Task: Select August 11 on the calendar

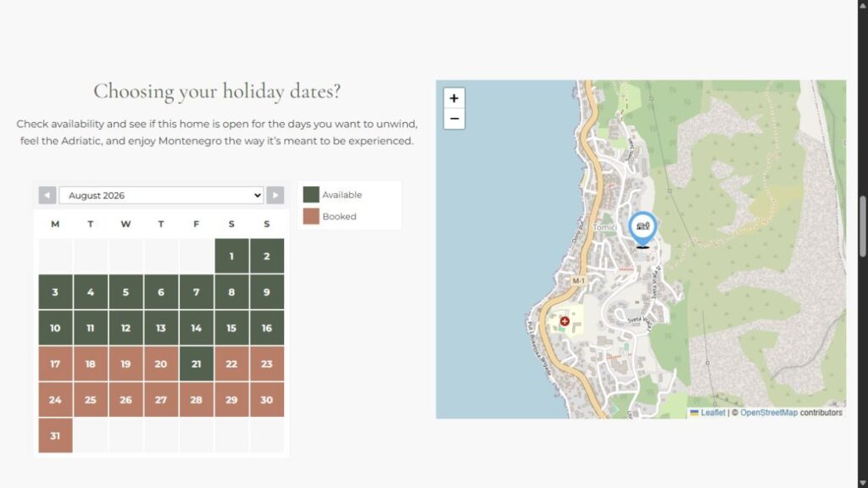Action: click(90, 328)
